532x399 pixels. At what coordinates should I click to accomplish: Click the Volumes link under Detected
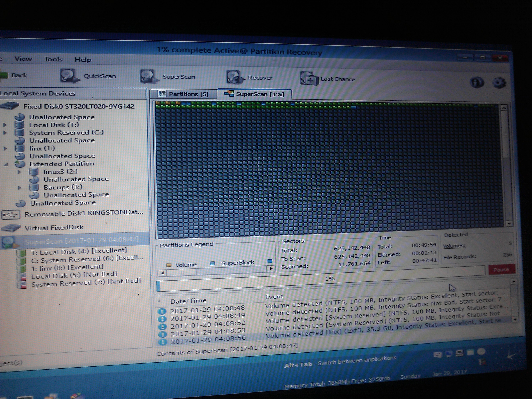pos(454,246)
